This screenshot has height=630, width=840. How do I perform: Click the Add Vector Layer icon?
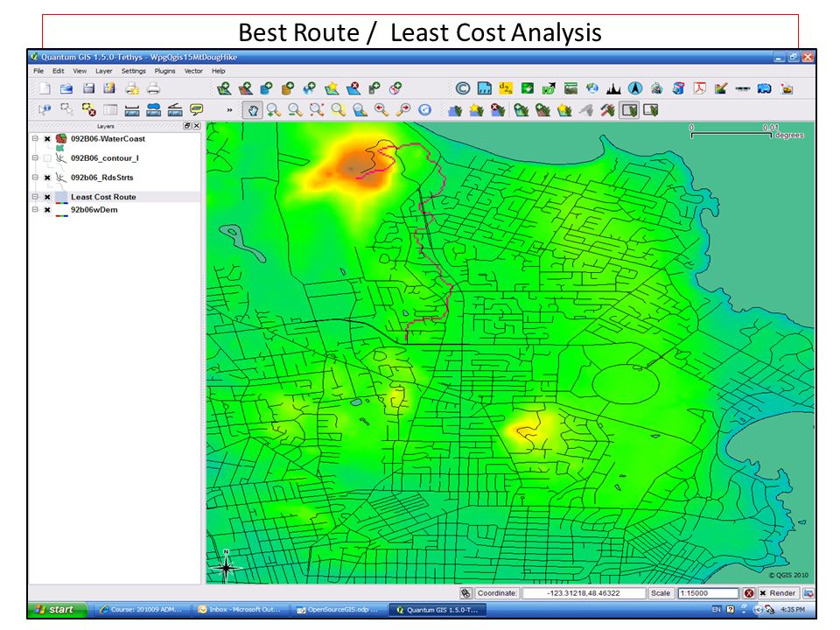coord(223,88)
